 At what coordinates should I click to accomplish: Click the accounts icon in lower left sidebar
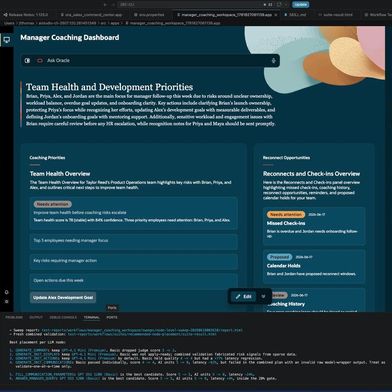[6, 292]
